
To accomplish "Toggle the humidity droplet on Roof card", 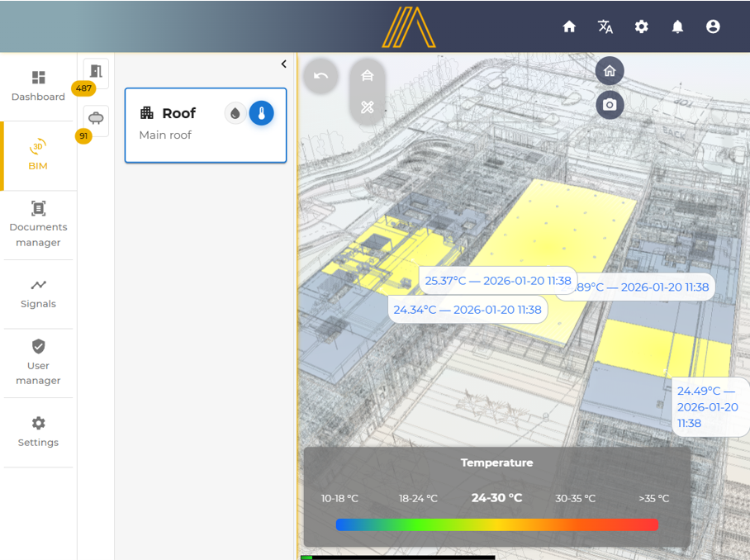I will pos(235,113).
